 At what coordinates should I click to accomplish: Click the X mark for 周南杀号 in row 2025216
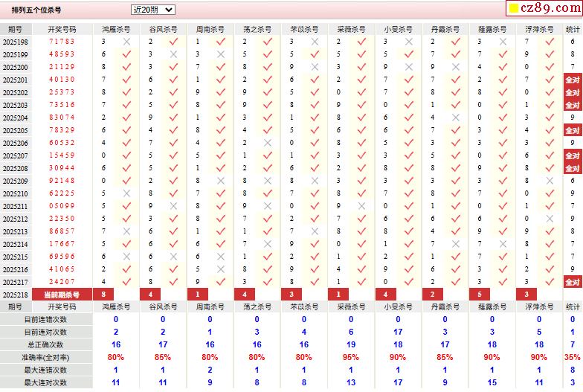[x=220, y=269]
